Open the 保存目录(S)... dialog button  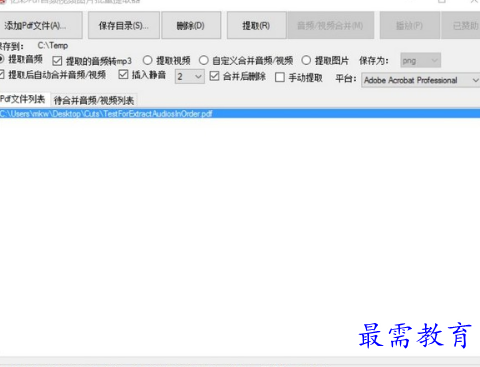124,25
